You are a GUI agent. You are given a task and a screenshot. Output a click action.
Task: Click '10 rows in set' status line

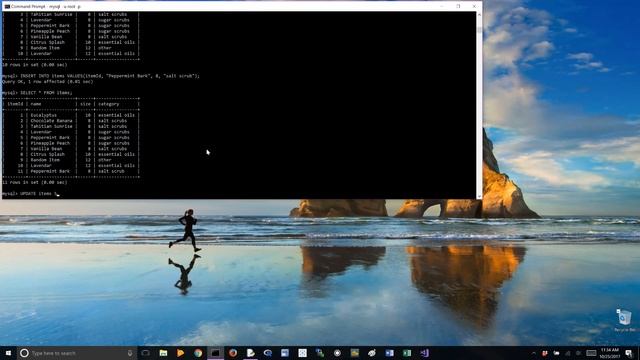(x=35, y=64)
